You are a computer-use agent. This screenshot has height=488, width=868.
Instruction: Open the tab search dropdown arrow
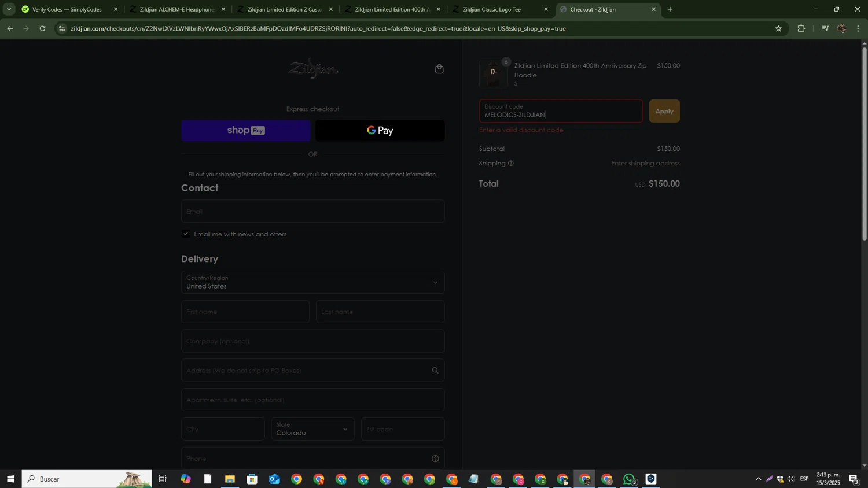[9, 9]
